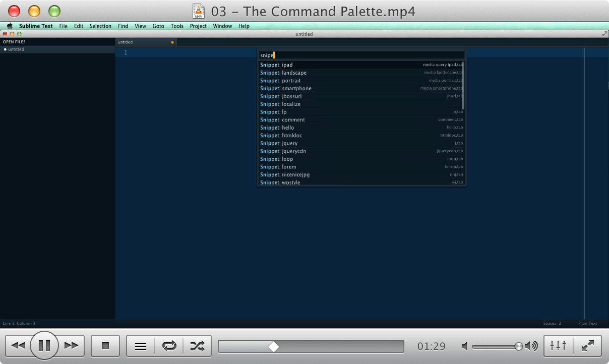
Task: Open the Goto menu
Action: [x=158, y=26]
